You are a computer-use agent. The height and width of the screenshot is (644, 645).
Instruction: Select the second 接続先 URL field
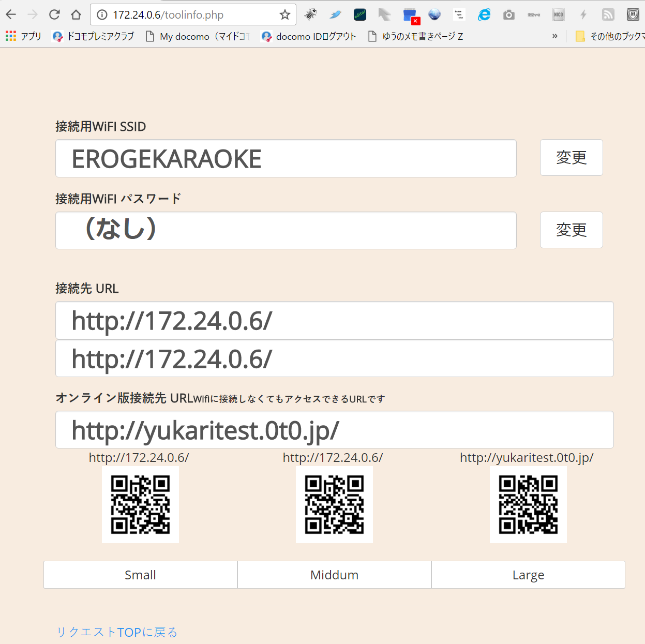click(335, 358)
